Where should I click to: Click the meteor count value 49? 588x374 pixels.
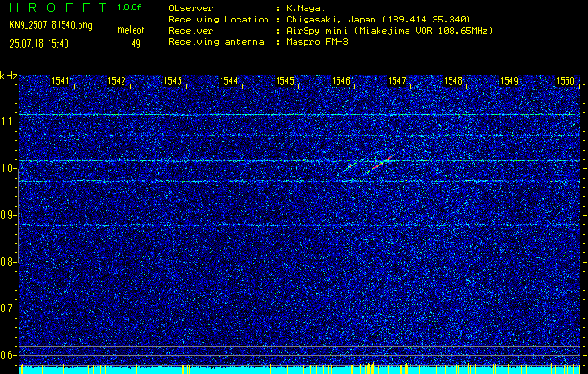coord(136,44)
